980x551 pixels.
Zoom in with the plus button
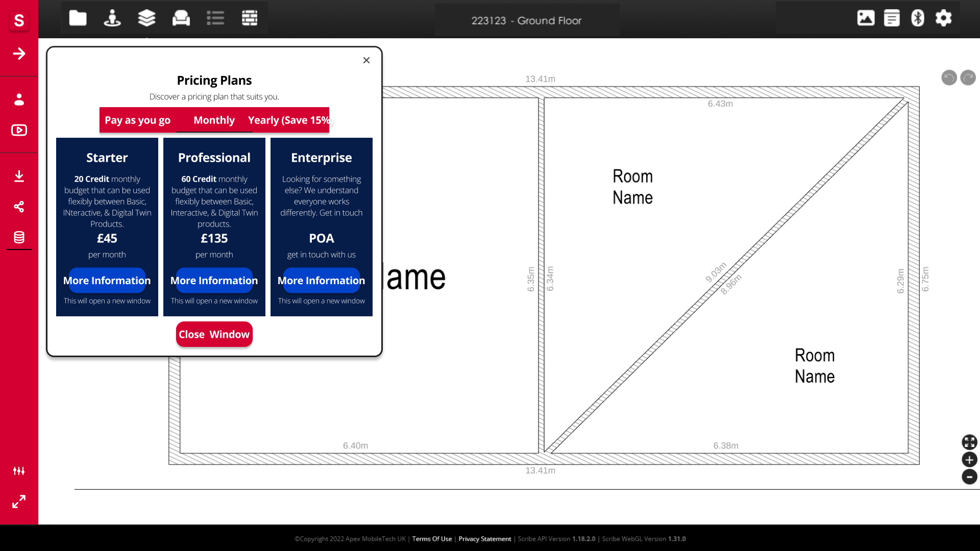(969, 460)
